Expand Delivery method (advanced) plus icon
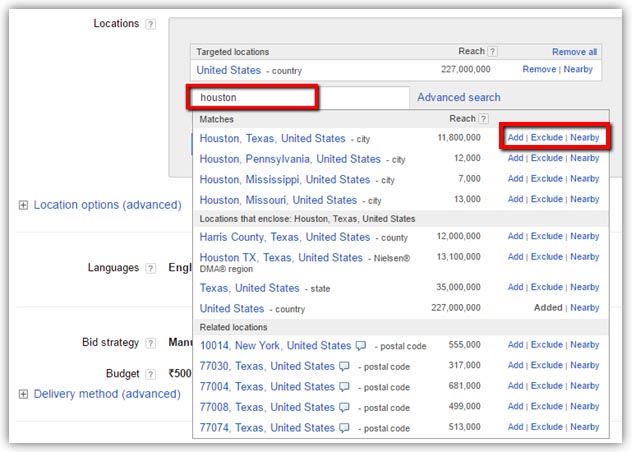 point(23,394)
